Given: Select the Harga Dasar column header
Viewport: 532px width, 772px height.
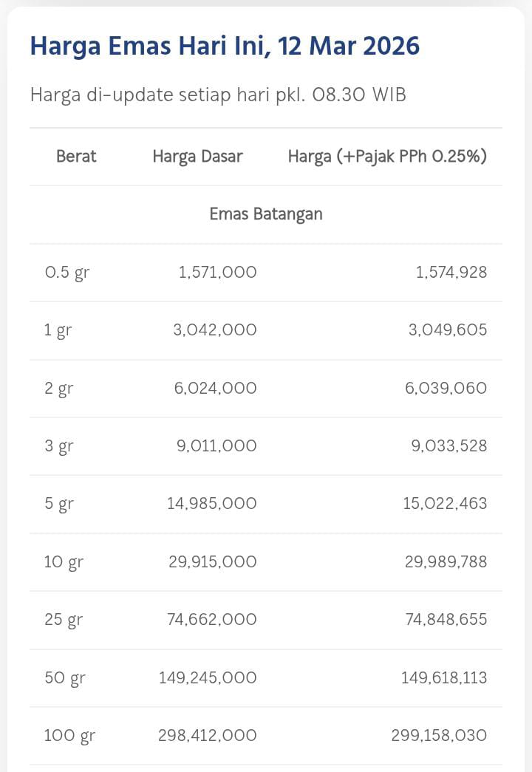Looking at the screenshot, I should click(197, 156).
